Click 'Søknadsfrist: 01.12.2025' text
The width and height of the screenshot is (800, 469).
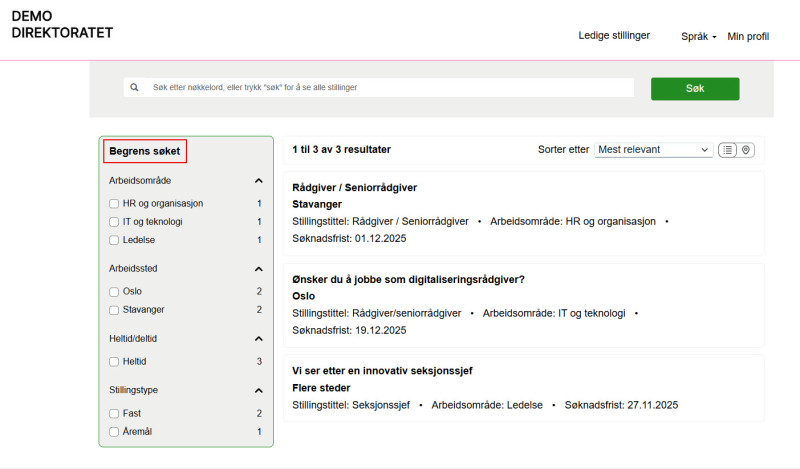click(349, 238)
